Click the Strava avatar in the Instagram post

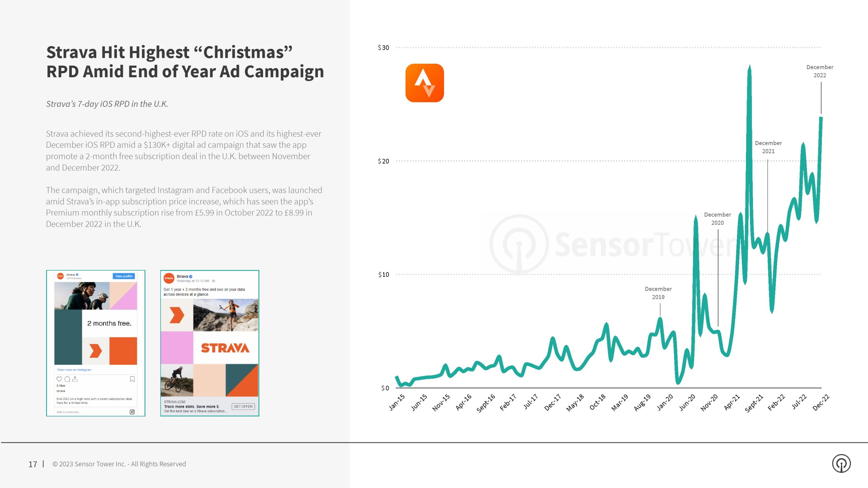click(60, 276)
